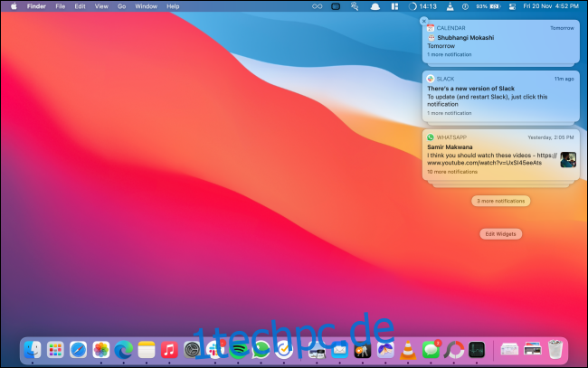Click the infinity icon in menu bar

[318, 6]
